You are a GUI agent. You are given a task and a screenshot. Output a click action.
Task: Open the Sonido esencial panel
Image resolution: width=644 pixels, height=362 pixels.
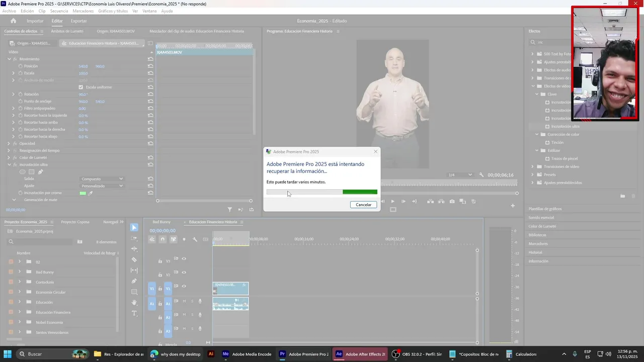pos(541,217)
